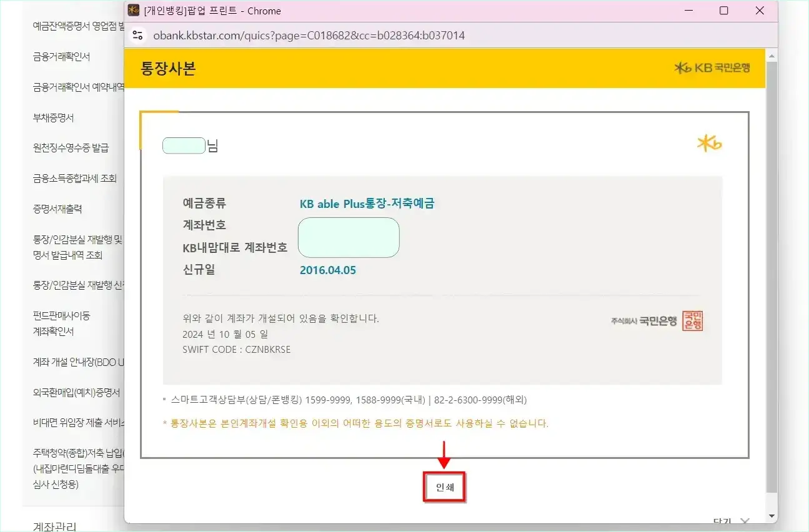Click the X icon next to 닫기
Viewport: 809px width, 532px height.
tap(744, 521)
